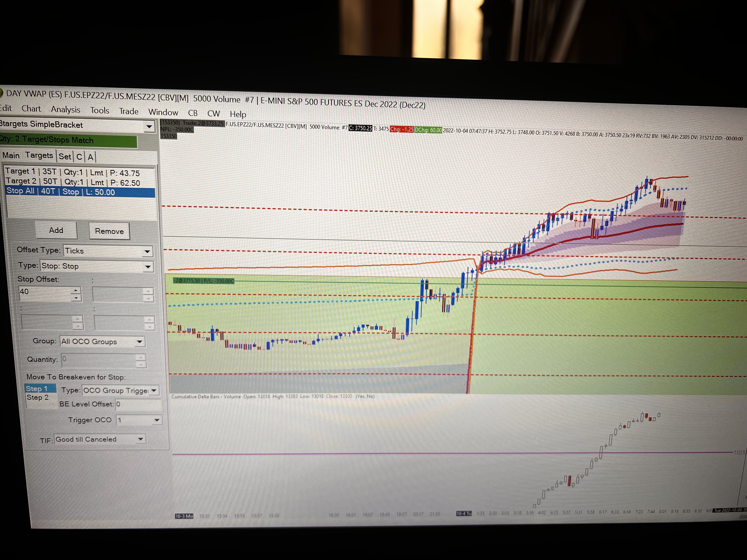Open the Tools menu

(x=100, y=111)
